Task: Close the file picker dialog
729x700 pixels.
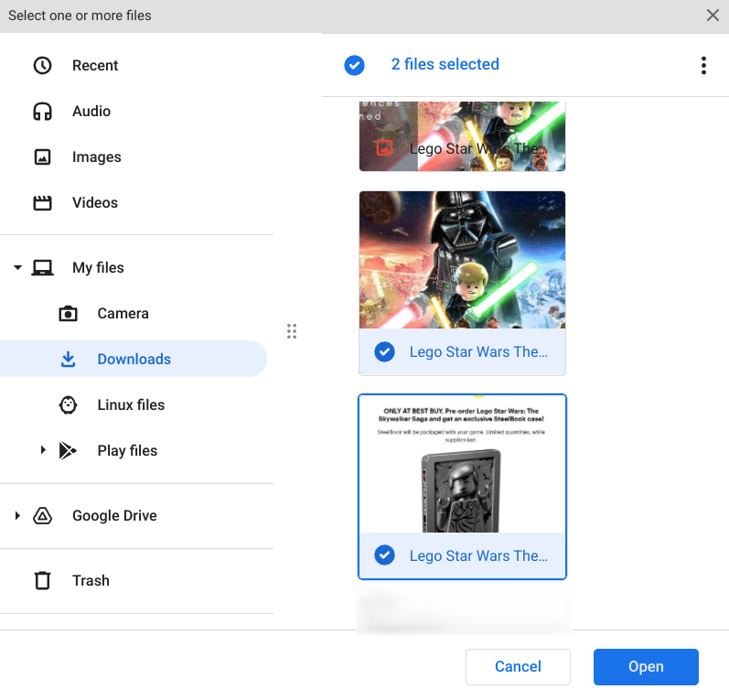Action: coord(713,16)
